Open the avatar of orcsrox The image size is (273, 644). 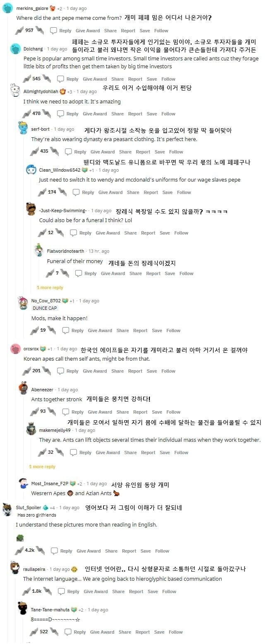click(15, 349)
